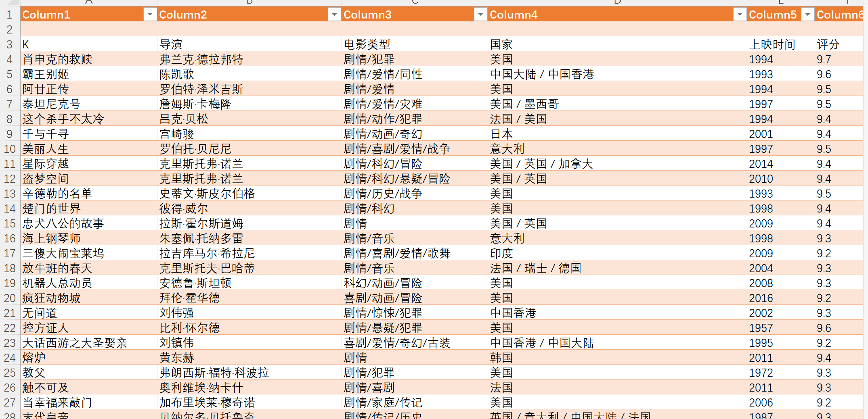Click director cell 黄东赫
The height and width of the screenshot is (419, 868).
[249, 358]
